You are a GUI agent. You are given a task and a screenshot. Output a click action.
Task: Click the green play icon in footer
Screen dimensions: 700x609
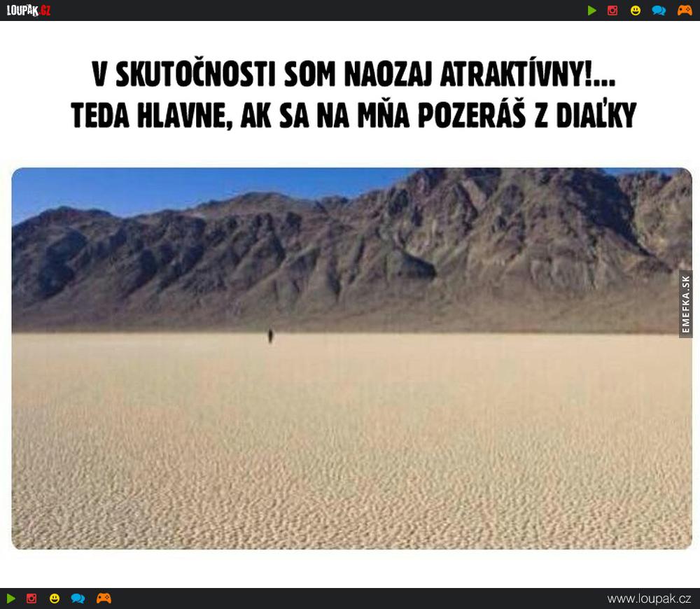(x=11, y=598)
